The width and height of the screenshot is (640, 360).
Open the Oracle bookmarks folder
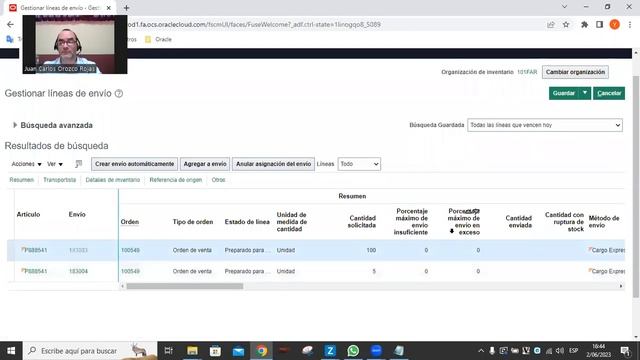[x=158, y=40]
